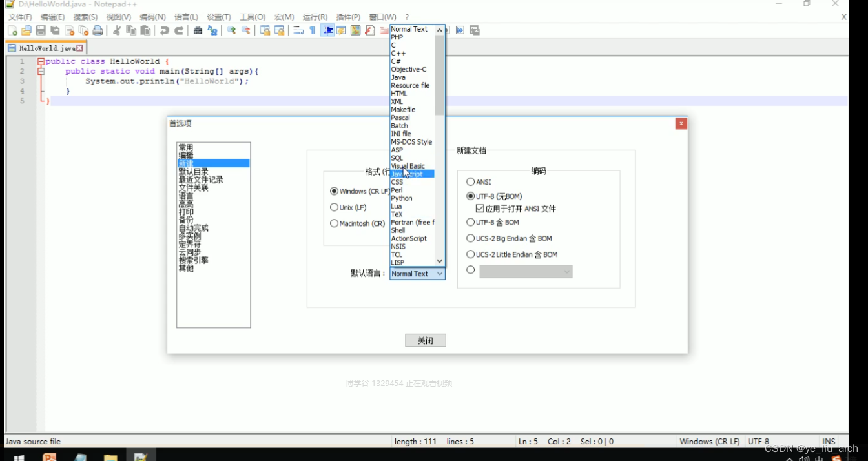The image size is (868, 461).
Task: Click the Copy toolbar icon
Action: (x=131, y=30)
